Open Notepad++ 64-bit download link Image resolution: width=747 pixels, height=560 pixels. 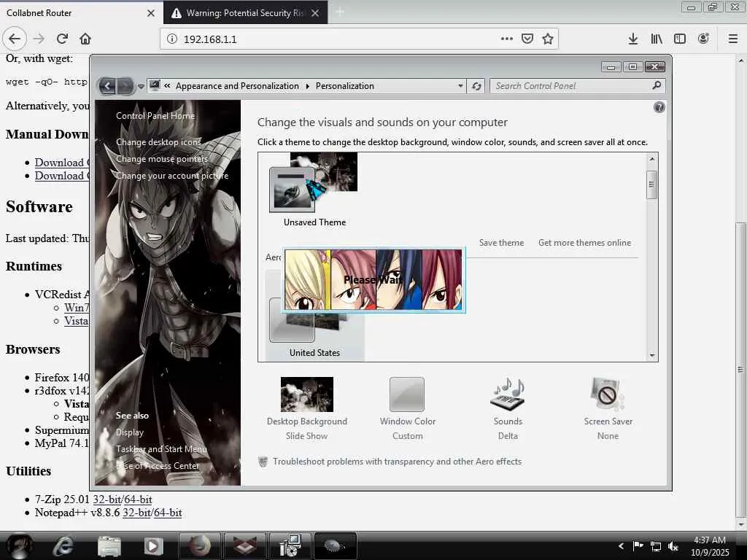169,513
